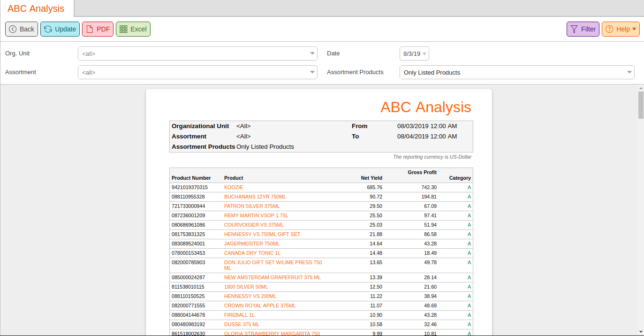The width and height of the screenshot is (644, 336).
Task: Open CROWN ROYAL APPLE 375ML link
Action: (260, 305)
